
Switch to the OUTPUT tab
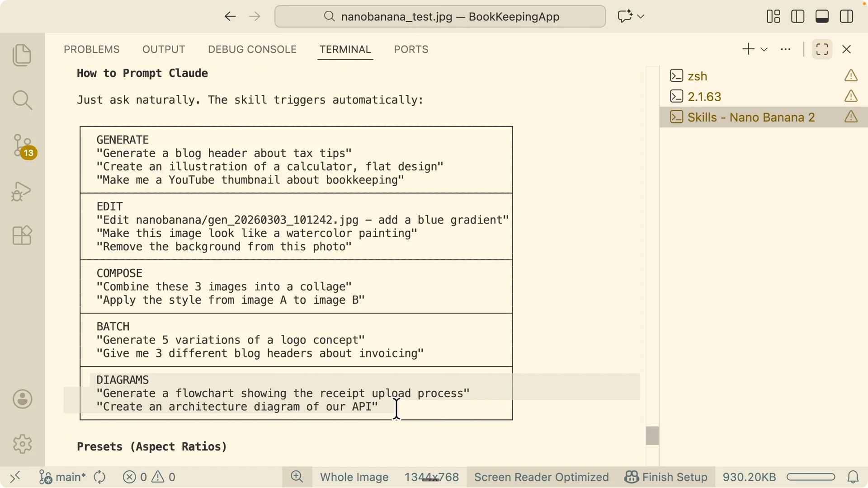coord(164,49)
